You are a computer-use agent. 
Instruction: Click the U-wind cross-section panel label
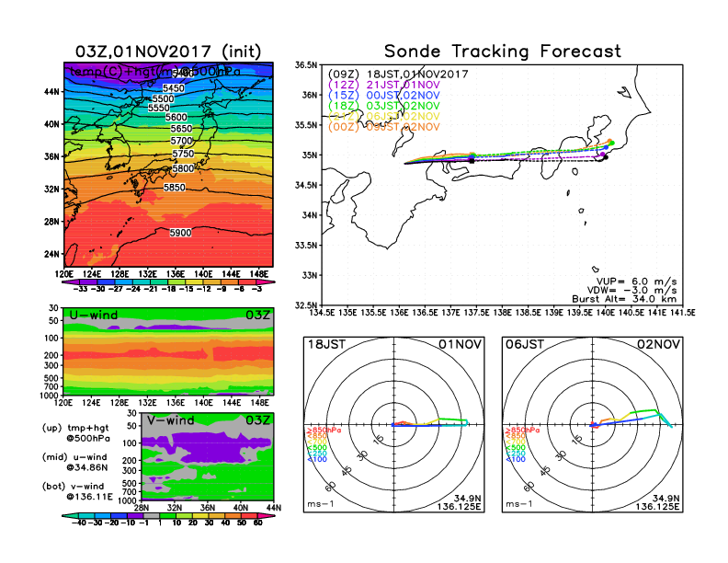click(92, 316)
